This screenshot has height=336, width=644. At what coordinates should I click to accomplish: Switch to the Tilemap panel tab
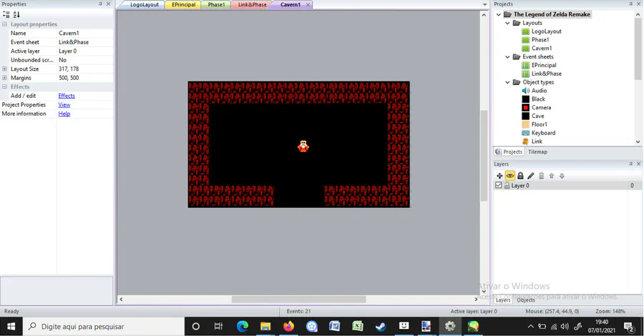pyautogui.click(x=537, y=152)
